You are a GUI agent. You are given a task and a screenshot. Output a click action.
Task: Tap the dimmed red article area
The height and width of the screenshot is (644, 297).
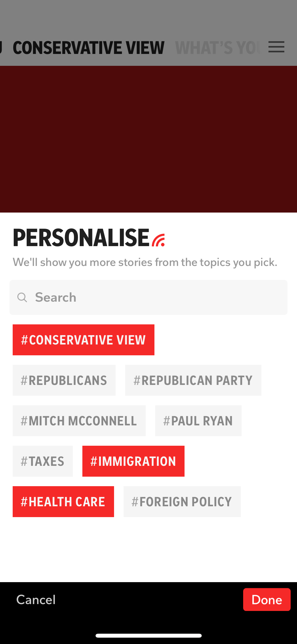click(x=148, y=139)
